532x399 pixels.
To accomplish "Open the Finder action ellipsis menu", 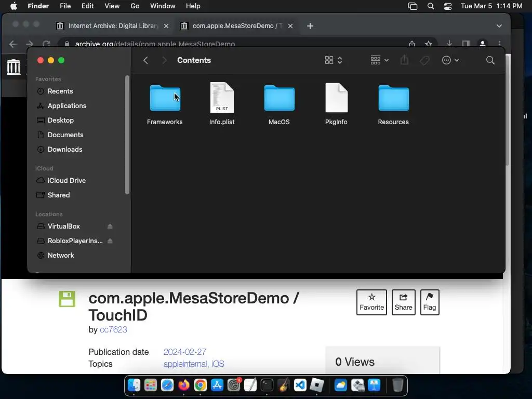I will coord(450,60).
